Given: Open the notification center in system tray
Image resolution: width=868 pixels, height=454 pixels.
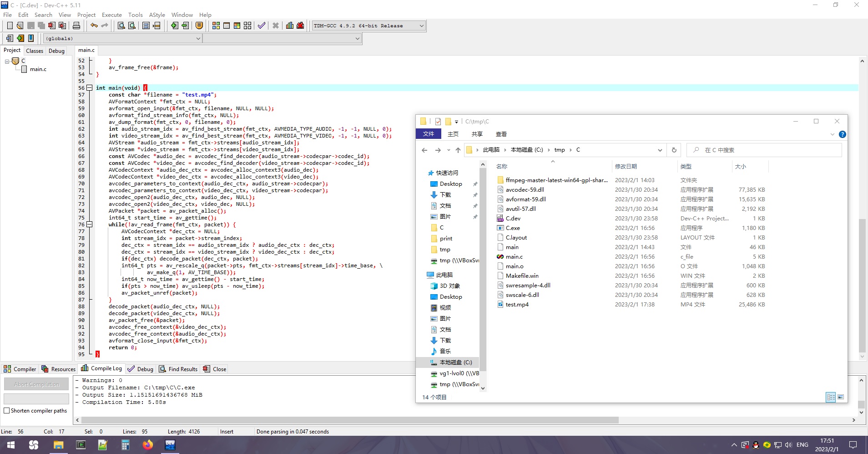Looking at the screenshot, I should [853, 445].
